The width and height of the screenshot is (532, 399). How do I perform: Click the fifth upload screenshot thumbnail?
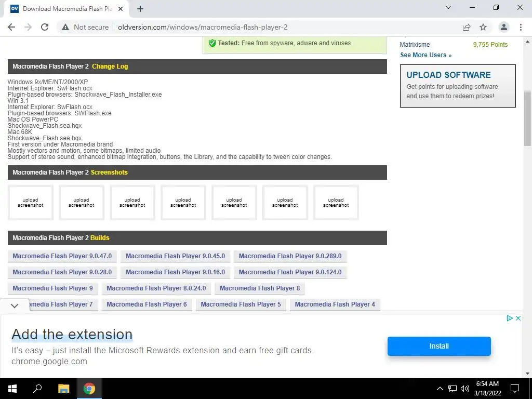tap(234, 203)
